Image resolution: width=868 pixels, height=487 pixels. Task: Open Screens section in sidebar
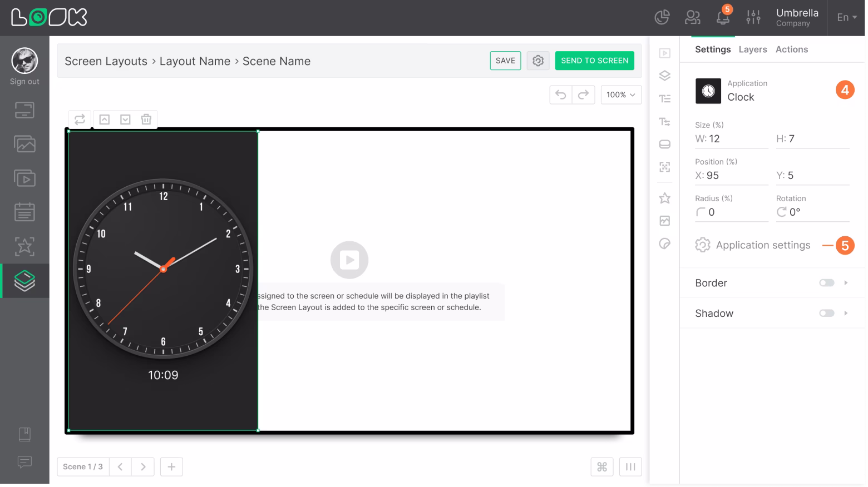pos(24,110)
